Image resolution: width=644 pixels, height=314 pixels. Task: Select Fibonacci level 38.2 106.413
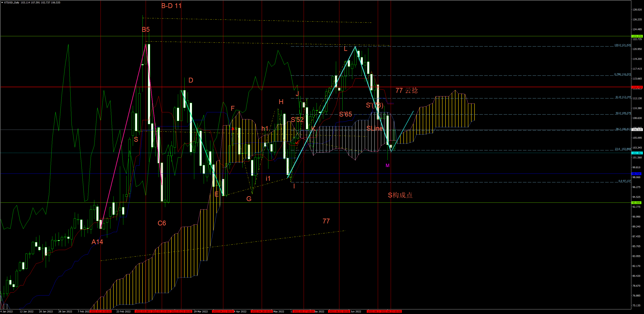[x=623, y=129]
